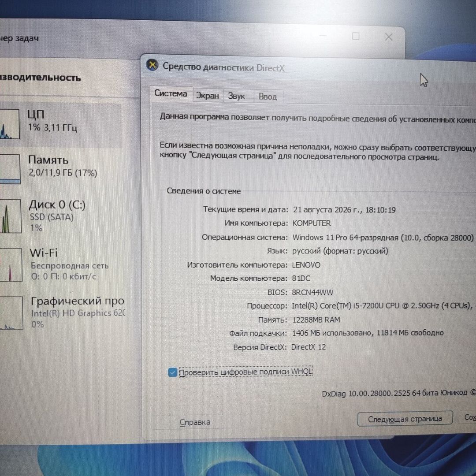Switch to the Экран tab
Viewport: 476px width, 476px height.
(x=207, y=96)
